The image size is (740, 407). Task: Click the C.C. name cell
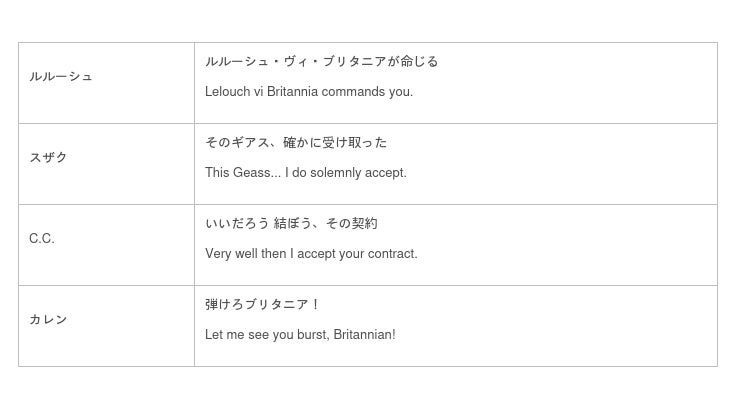coord(42,239)
